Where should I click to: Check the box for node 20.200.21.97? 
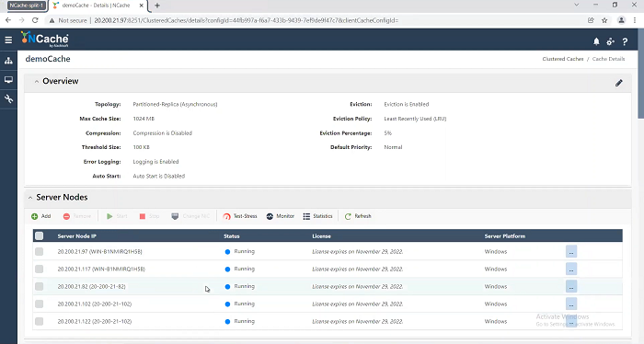click(39, 252)
